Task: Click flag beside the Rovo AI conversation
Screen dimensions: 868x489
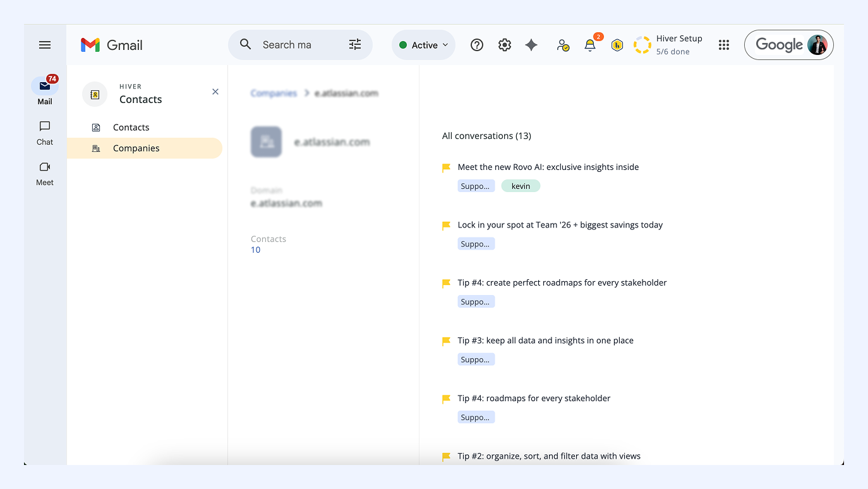Action: pos(446,167)
